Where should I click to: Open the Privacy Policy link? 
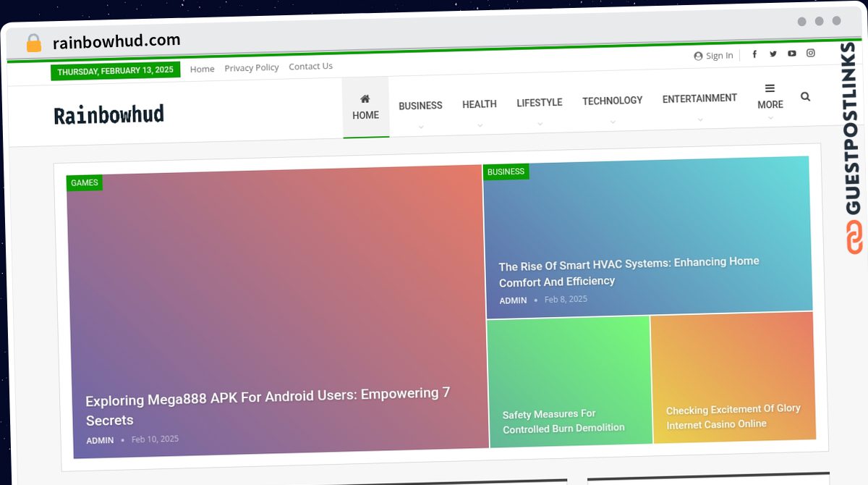coord(252,67)
